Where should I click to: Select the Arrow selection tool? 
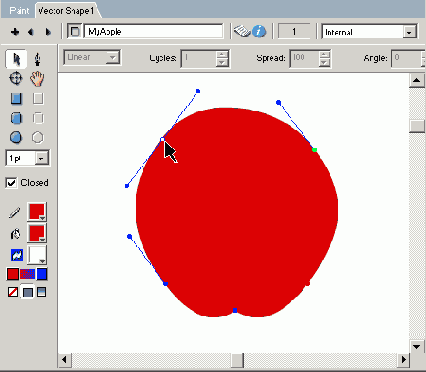[16, 59]
